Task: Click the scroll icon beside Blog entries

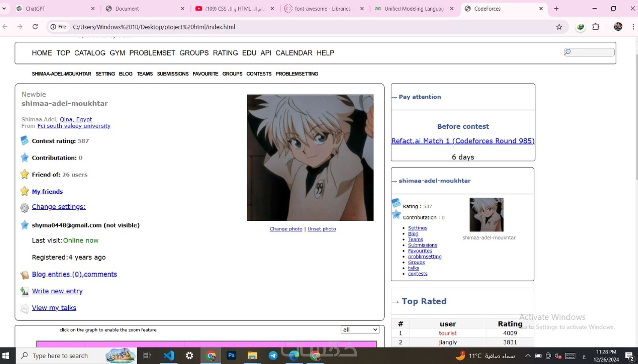Action: (x=24, y=275)
